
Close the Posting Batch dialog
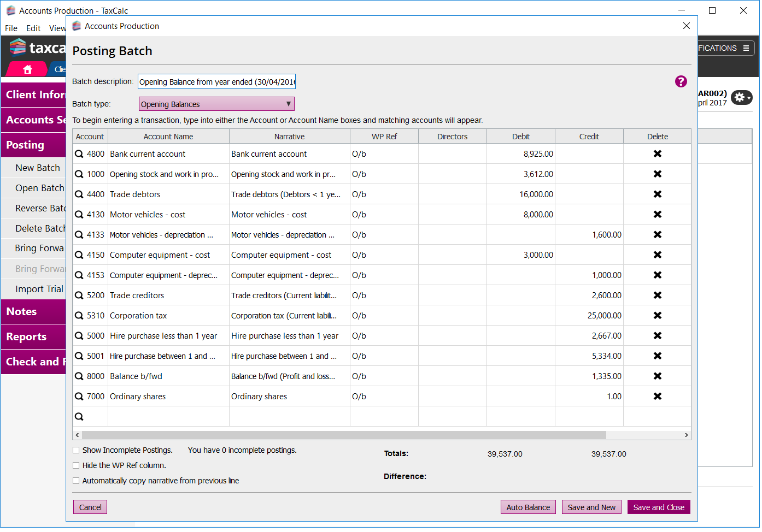point(687,26)
